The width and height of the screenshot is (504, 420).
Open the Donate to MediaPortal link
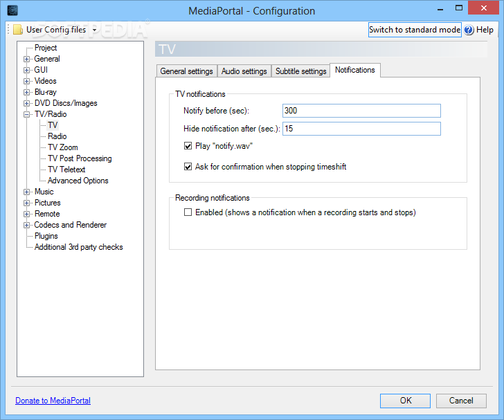click(53, 401)
